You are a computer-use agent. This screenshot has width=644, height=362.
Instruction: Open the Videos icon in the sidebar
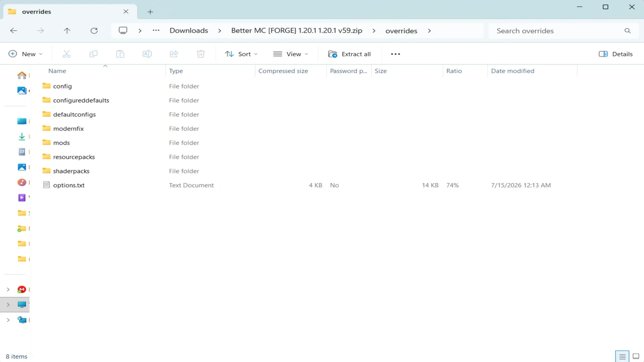point(22,198)
